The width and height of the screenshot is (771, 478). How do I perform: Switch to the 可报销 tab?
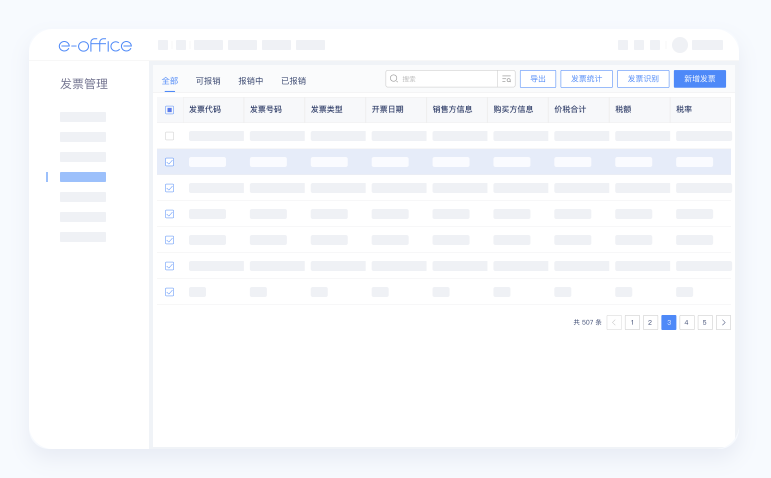click(x=208, y=81)
